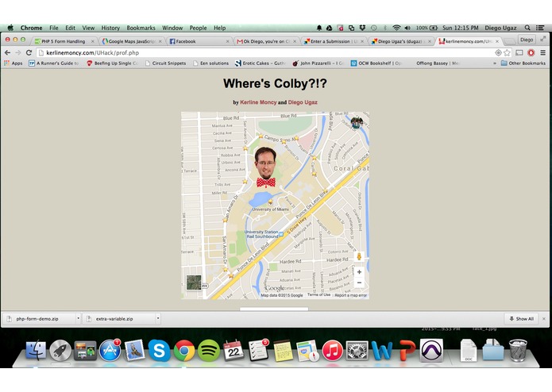
Task: Click the Dropbox icon in menu bar
Action: 362,28
